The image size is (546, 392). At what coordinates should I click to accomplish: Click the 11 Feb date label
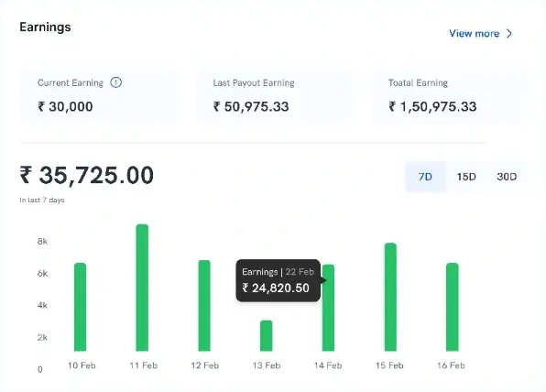[144, 365]
